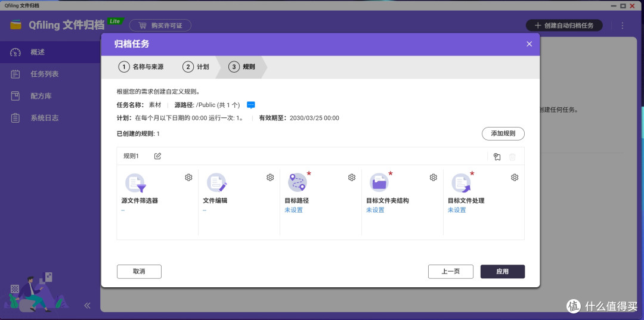
Task: Close the 归档任务 dialog
Action: click(530, 44)
